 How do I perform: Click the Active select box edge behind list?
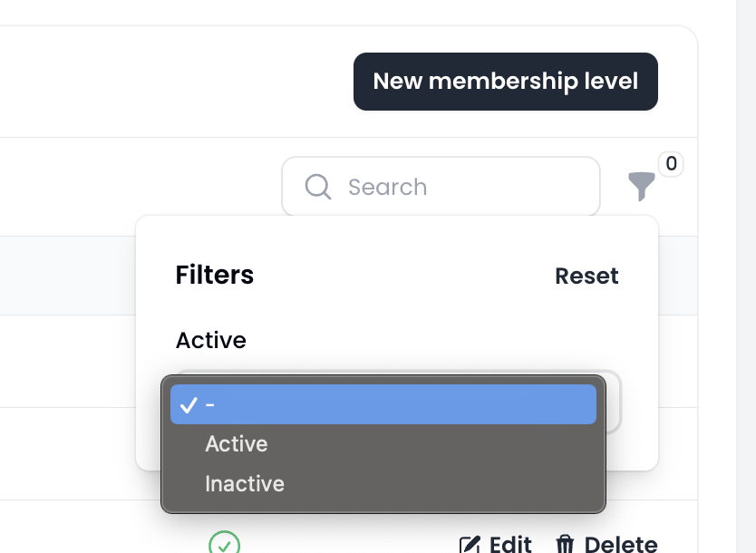(614, 403)
